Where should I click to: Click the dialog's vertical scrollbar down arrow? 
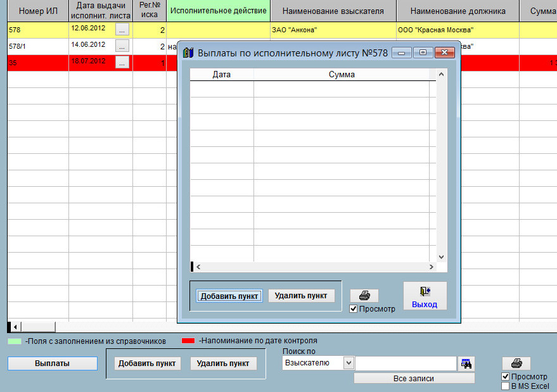click(x=441, y=256)
